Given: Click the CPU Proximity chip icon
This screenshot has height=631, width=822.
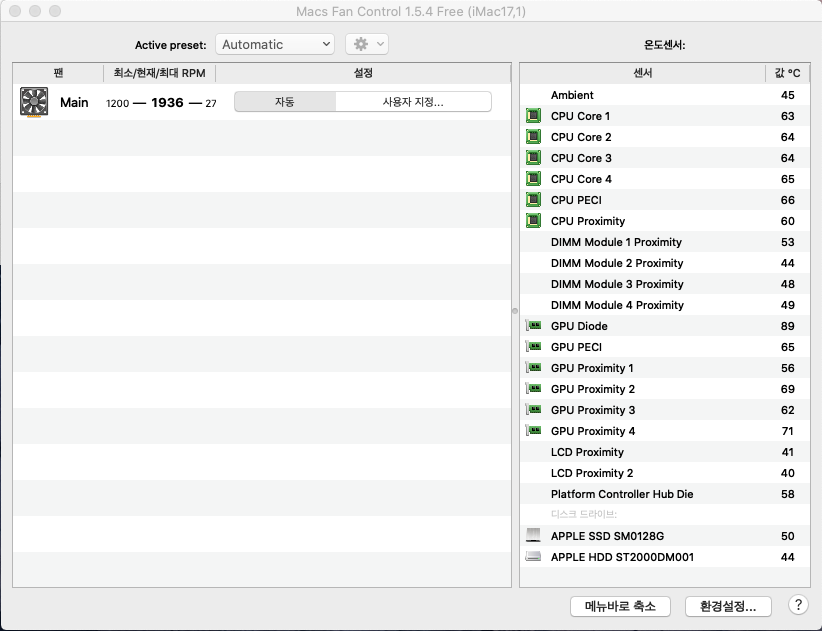Looking at the screenshot, I should (533, 221).
